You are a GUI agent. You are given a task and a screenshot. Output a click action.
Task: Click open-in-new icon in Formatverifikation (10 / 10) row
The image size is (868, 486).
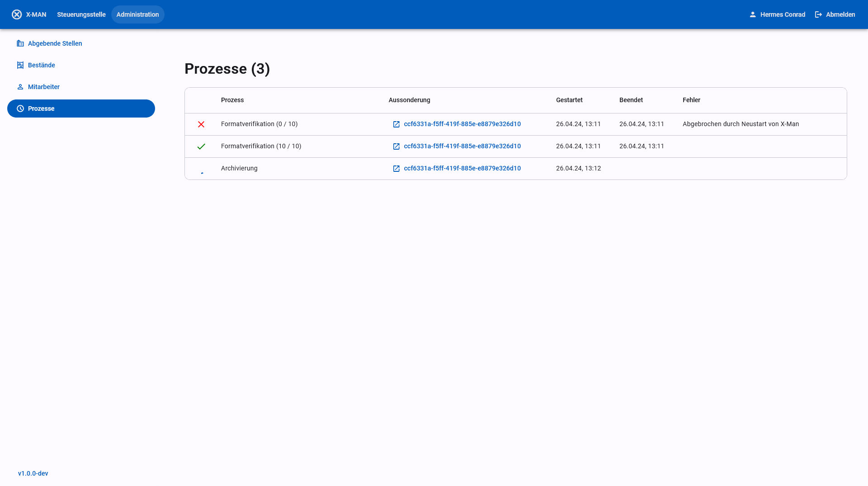396,146
